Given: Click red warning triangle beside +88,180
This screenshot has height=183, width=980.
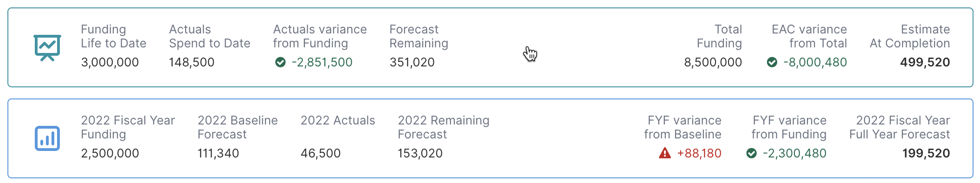Looking at the screenshot, I should (x=665, y=153).
